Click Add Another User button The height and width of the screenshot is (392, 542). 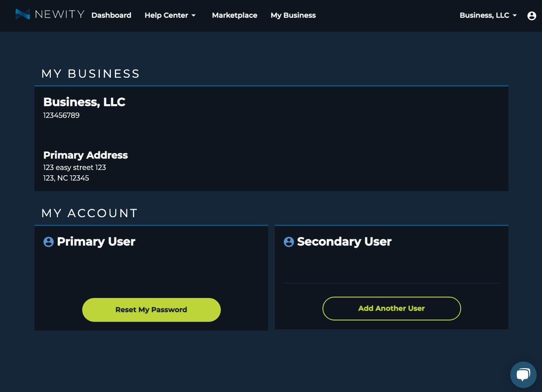point(391,309)
